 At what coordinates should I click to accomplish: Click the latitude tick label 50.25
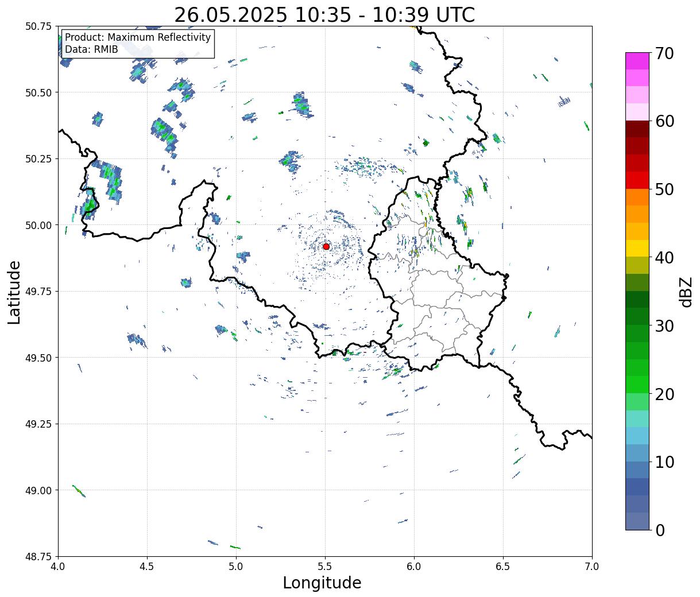click(38, 159)
